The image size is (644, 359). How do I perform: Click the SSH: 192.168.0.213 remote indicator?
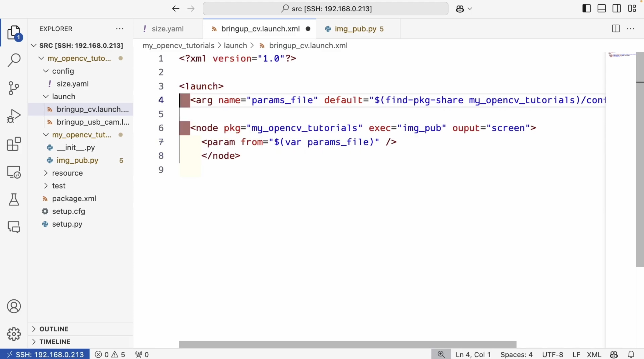pos(45,354)
